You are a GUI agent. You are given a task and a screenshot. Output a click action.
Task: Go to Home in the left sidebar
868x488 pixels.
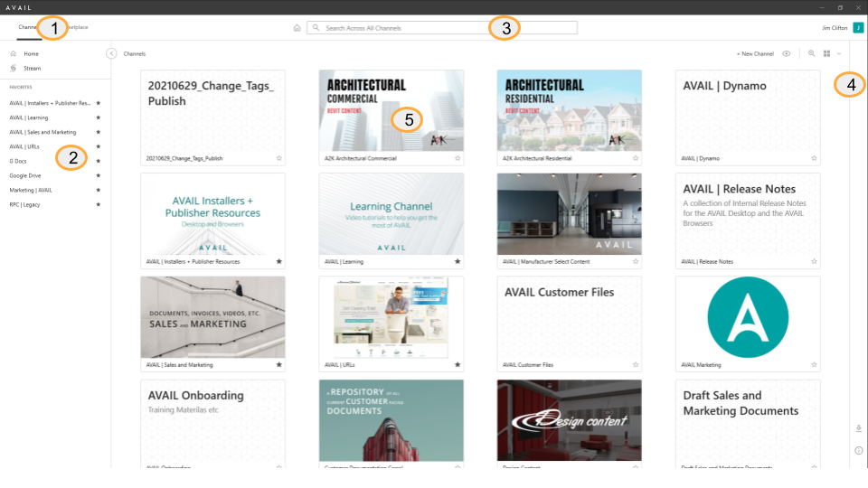(31, 54)
